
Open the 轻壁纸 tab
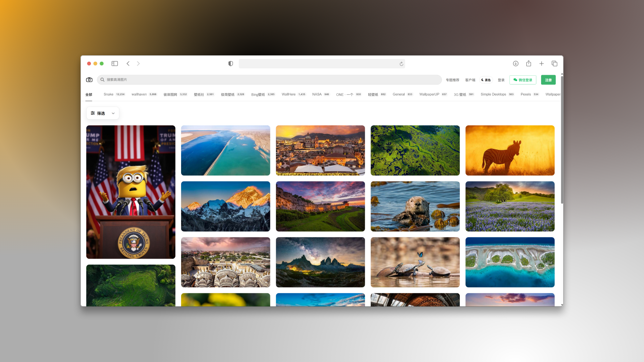click(377, 95)
